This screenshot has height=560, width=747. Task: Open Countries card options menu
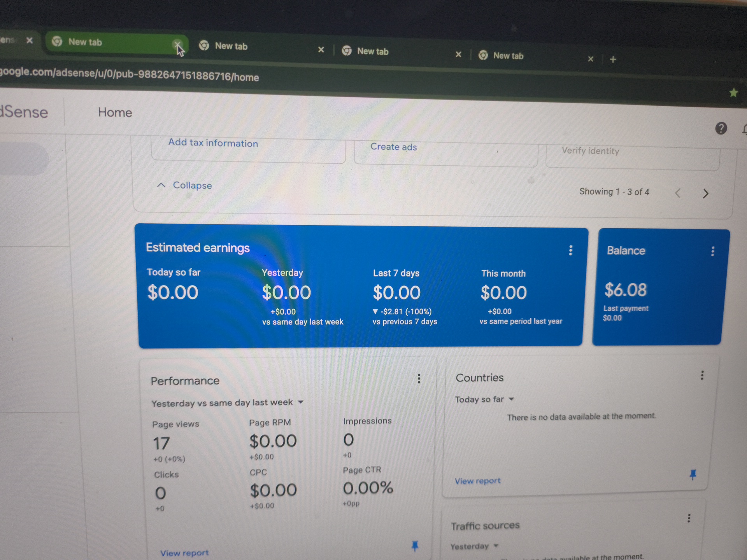(x=702, y=375)
